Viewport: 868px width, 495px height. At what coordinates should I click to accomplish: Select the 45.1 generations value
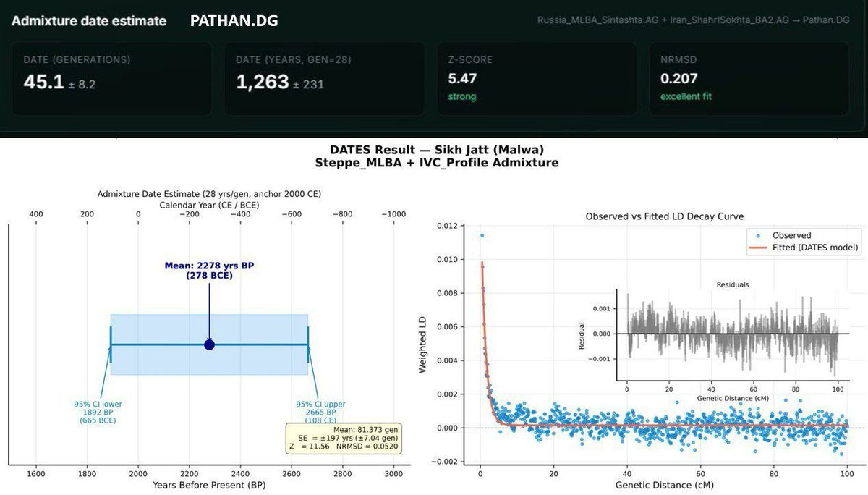click(45, 82)
